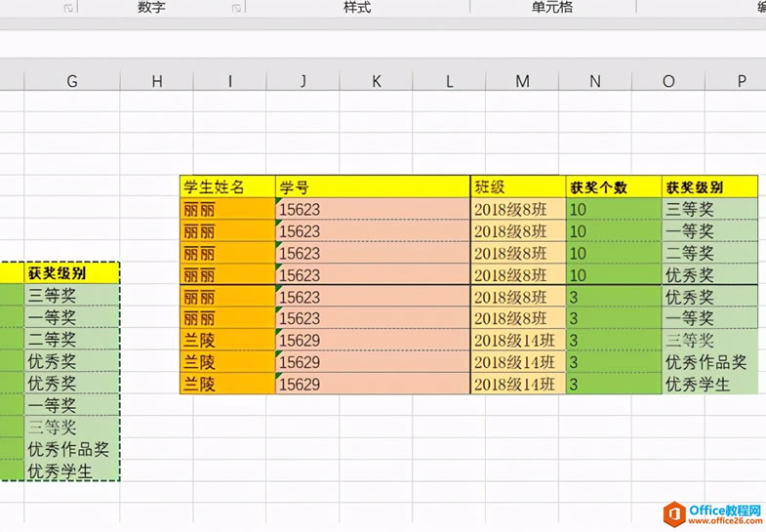Select 15623 cell in the 二等奖 row
The image size is (766, 532).
click(373, 253)
